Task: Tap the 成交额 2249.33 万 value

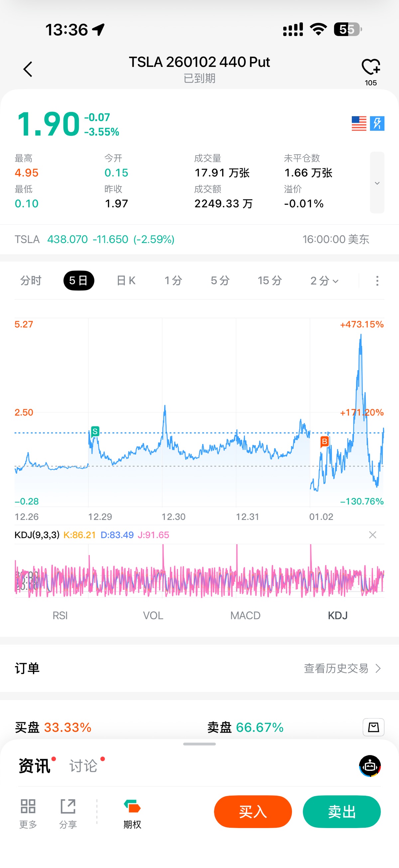Action: (x=223, y=204)
